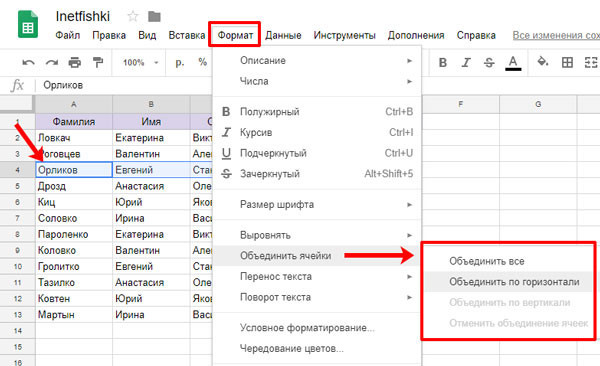The image size is (600, 366).
Task: Expand the Описание submenu
Action: [317, 60]
